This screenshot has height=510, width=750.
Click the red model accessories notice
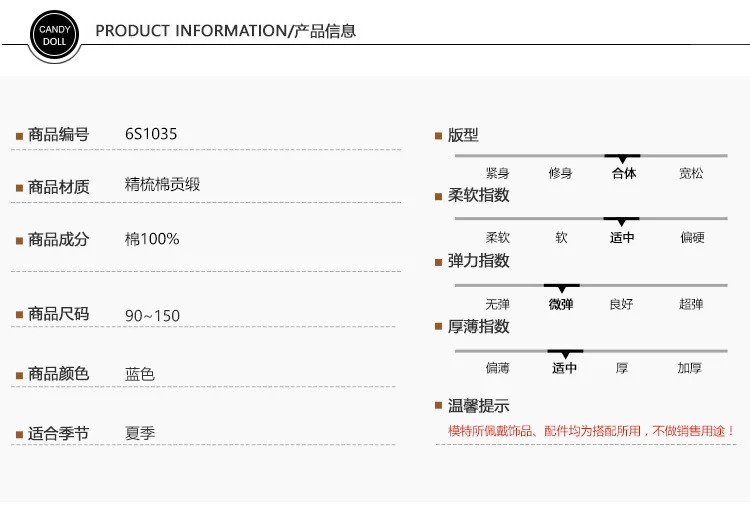[592, 431]
